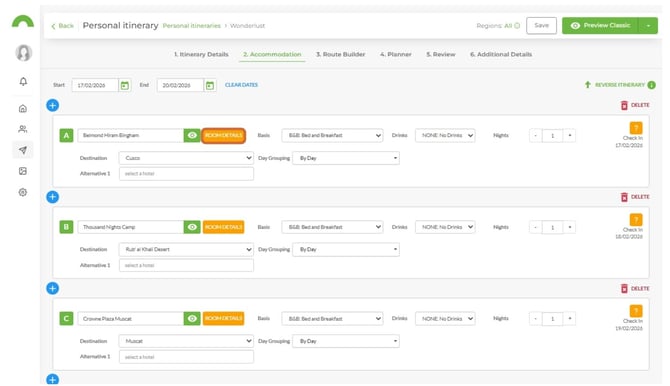Image resolution: width=670 pixels, height=386 pixels.
Task: Click the green app logo icon
Action: pyautogui.click(x=23, y=21)
